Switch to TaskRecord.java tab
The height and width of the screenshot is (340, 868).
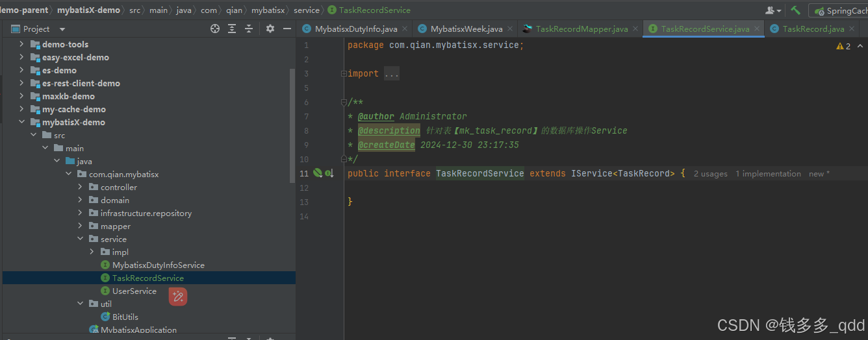click(x=813, y=29)
